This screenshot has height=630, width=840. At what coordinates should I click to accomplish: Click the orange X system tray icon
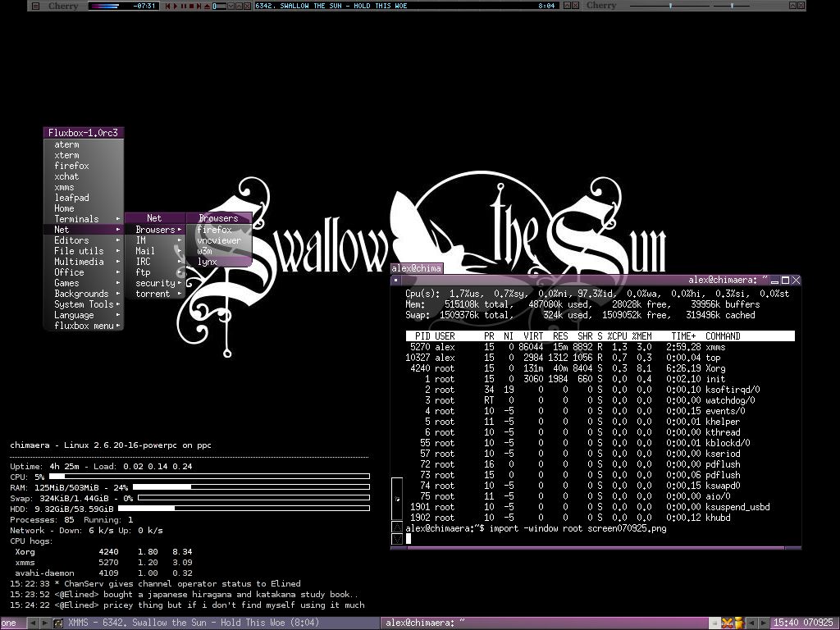[727, 623]
